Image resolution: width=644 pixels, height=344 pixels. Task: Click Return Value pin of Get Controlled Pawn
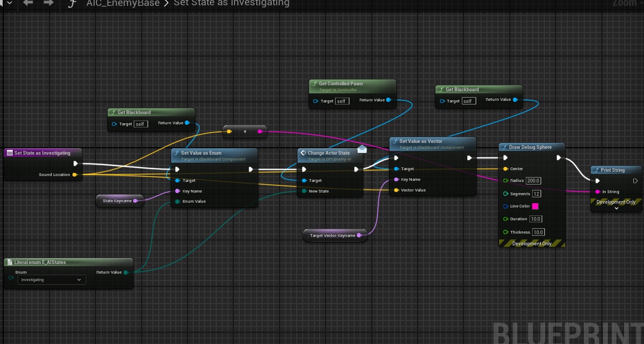388,100
